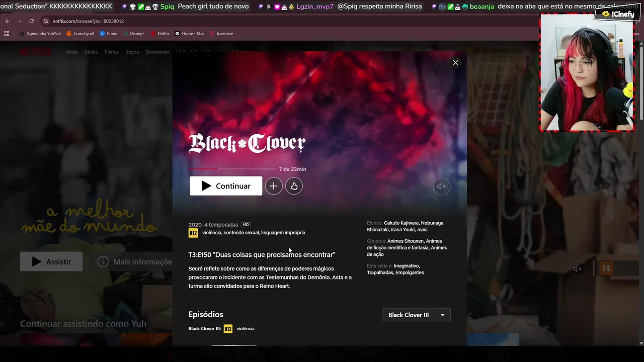This screenshot has height=362, width=644.
Task: Click the Trapalhadas tag
Action: (379, 273)
